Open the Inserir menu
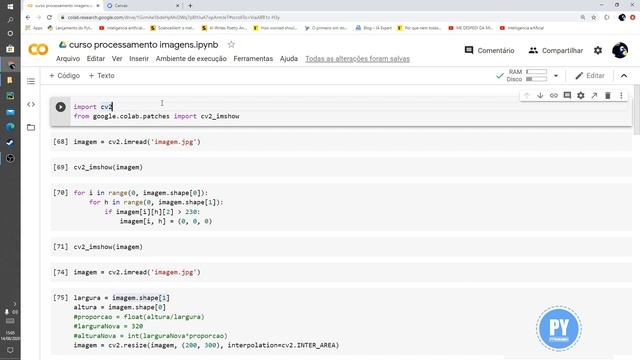This screenshot has width=640, height=360. tap(139, 59)
